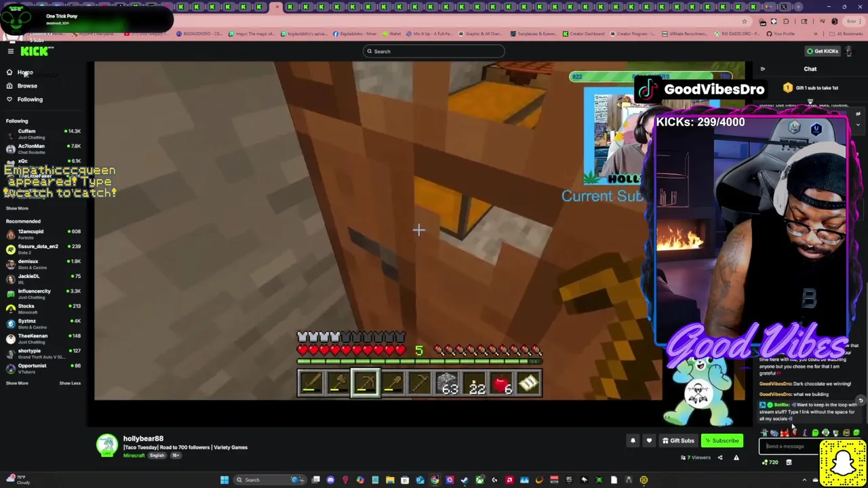Open Cuffem channel in Following list
Image resolution: width=868 pixels, height=488 pixels.
tap(42, 134)
